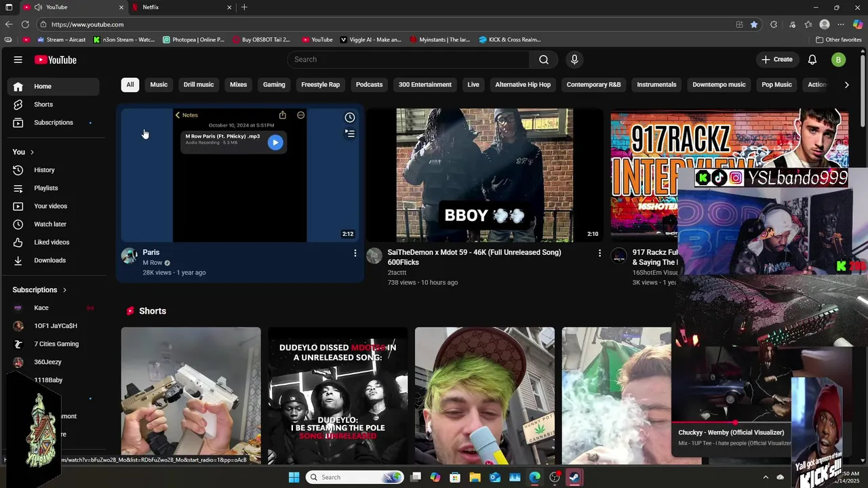Image resolution: width=868 pixels, height=488 pixels.
Task: Open more options for Paris video
Action: click(x=355, y=253)
